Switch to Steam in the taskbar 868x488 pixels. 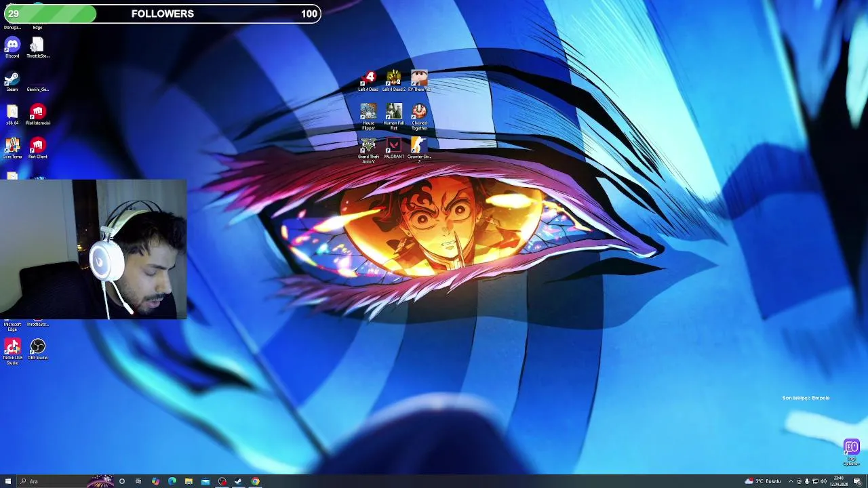click(x=239, y=481)
